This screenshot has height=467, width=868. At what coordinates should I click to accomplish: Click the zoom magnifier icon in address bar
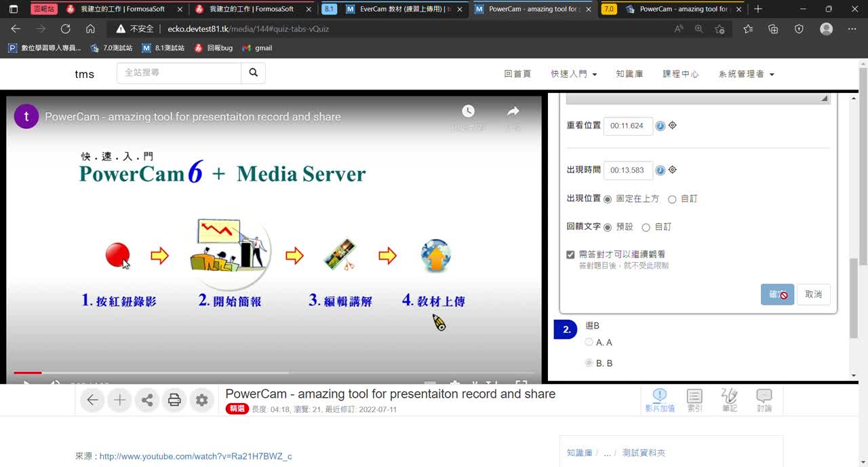coord(699,29)
